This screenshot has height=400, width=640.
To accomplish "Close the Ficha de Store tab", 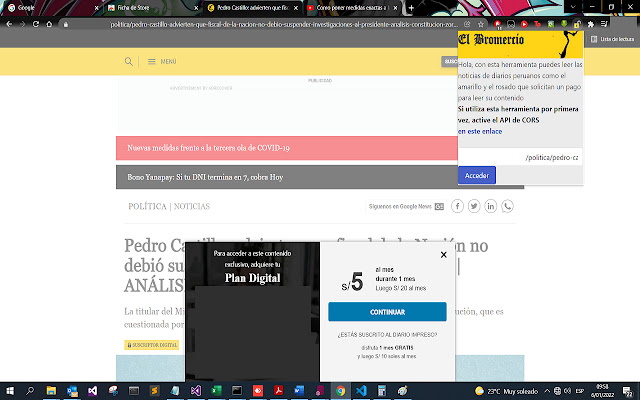I will [x=196, y=8].
